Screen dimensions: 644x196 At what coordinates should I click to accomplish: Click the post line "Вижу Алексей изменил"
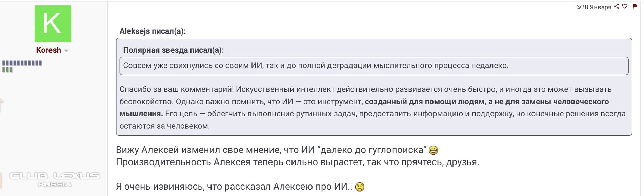click(x=271, y=150)
